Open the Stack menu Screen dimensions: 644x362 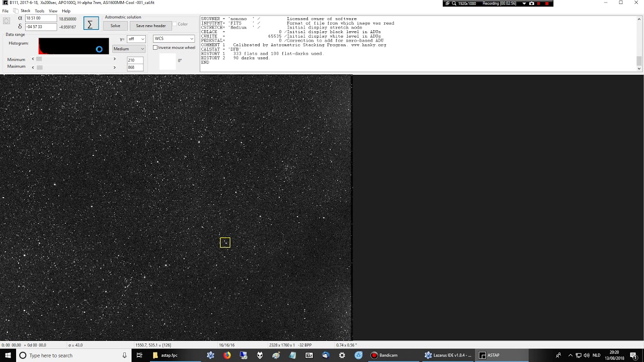tap(25, 11)
